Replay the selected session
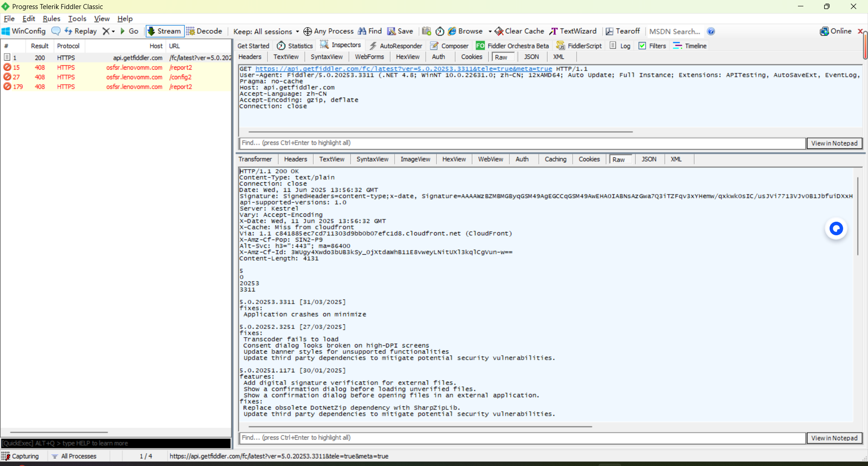The image size is (868, 466). click(x=81, y=31)
